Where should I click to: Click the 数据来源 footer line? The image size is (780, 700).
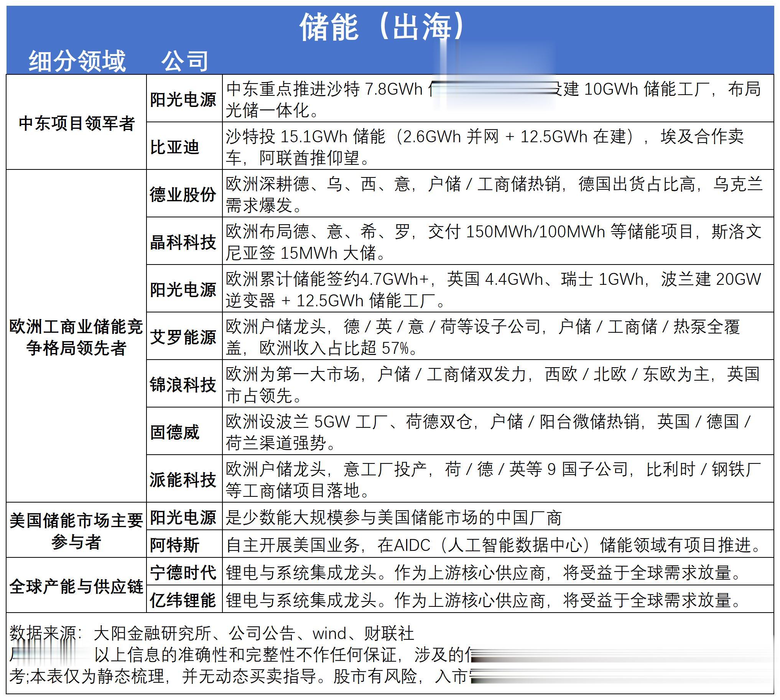pyautogui.click(x=212, y=633)
